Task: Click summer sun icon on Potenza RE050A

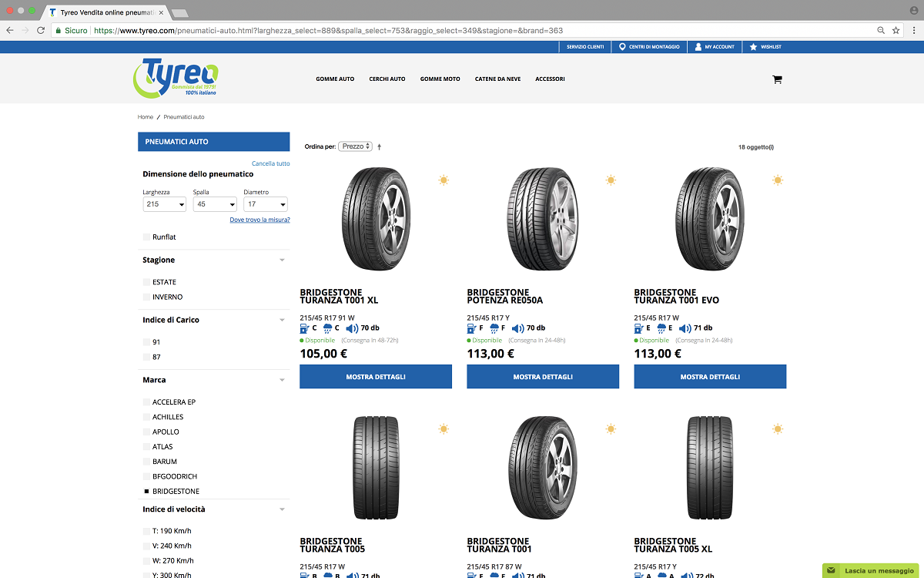Action: pyautogui.click(x=611, y=180)
